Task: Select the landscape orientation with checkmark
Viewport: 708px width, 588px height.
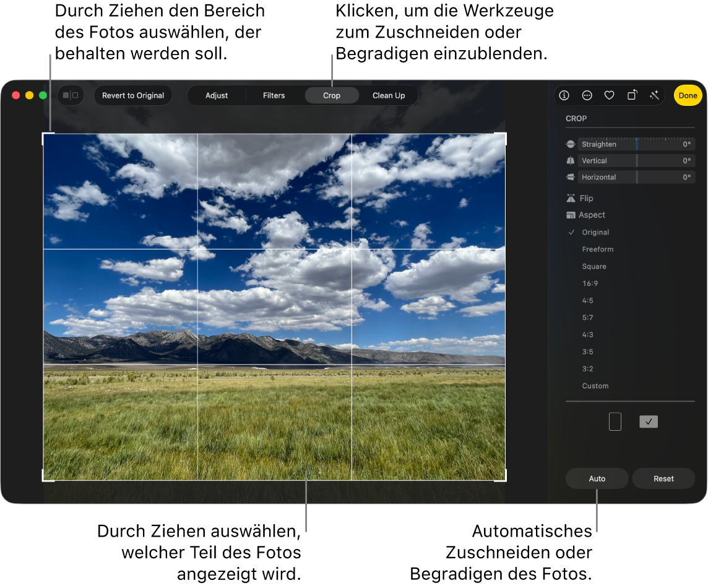Action: [648, 422]
